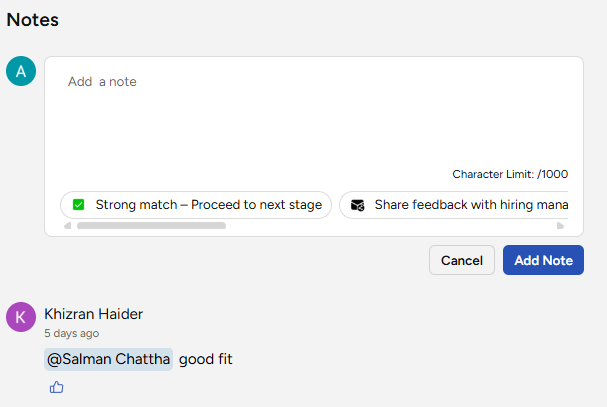
Task: Click the purple 'K' commenter avatar
Action: (21, 317)
